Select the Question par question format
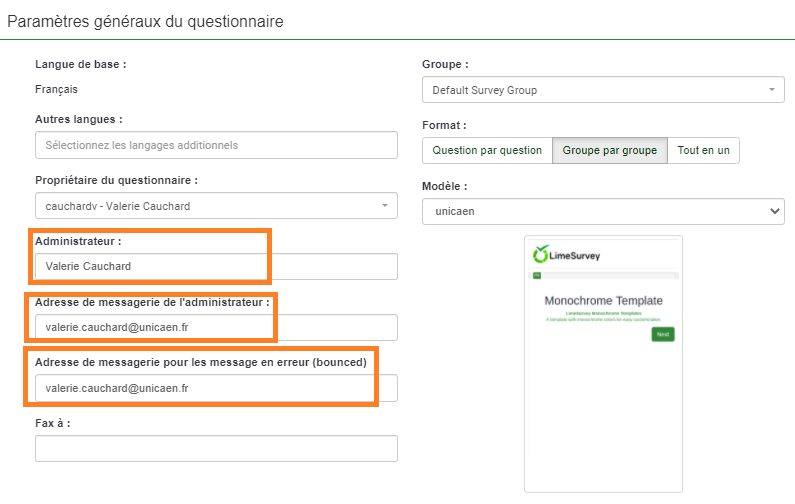Viewport: 795px width, 504px height. [487, 150]
